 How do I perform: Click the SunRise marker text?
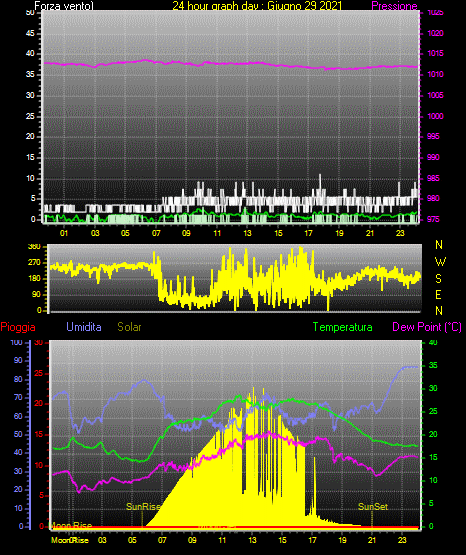[143, 507]
